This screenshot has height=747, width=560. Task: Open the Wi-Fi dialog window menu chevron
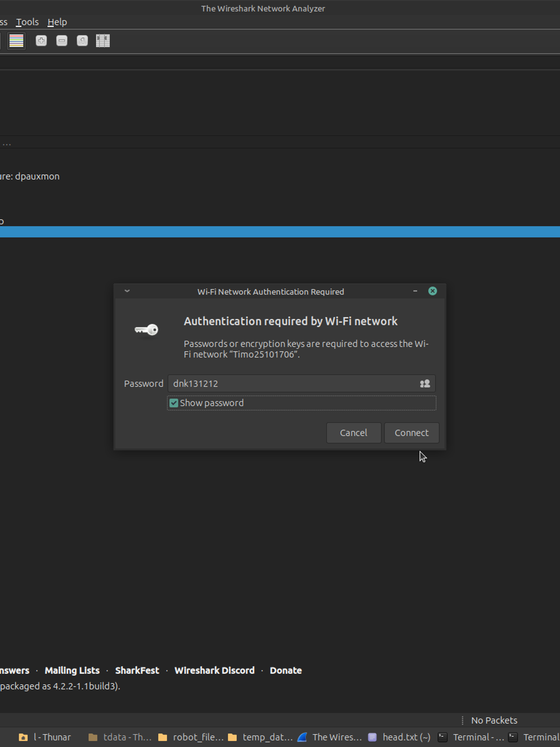click(127, 291)
